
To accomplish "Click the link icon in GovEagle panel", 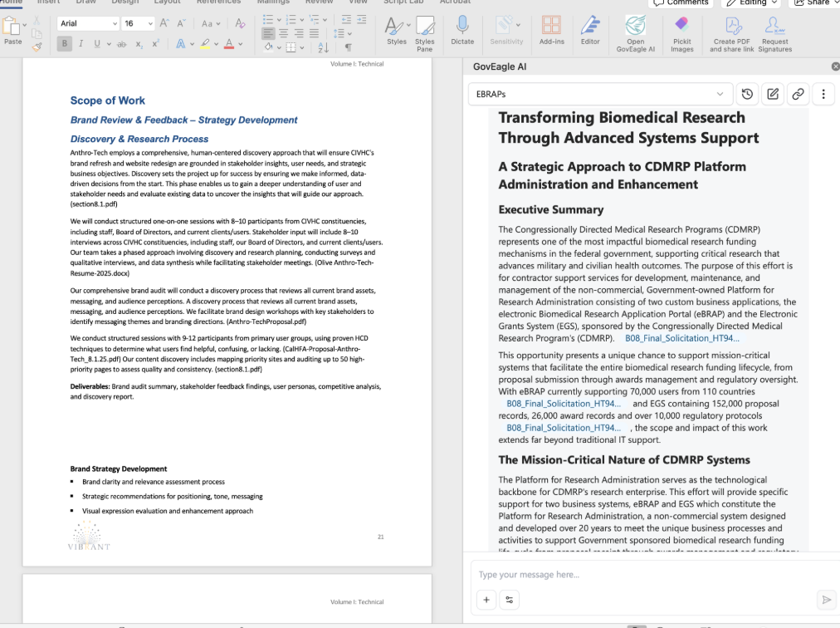I will pos(798,95).
